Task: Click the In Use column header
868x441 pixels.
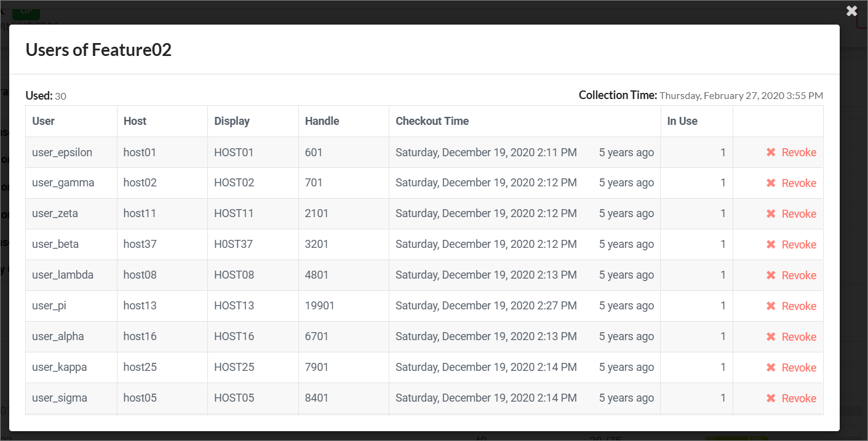Action: tap(697, 121)
